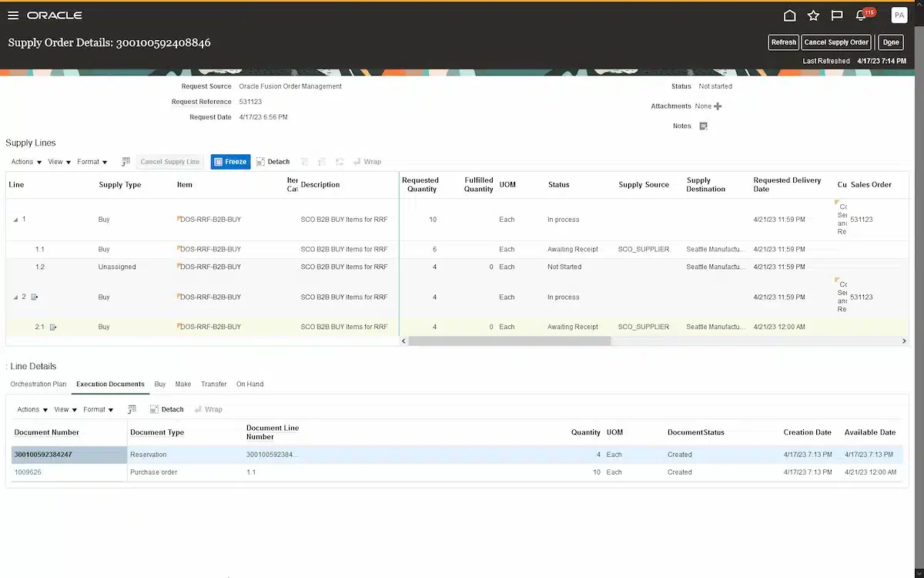Click Supply Source column header
Viewport: 924px width, 578px height.
coord(643,185)
